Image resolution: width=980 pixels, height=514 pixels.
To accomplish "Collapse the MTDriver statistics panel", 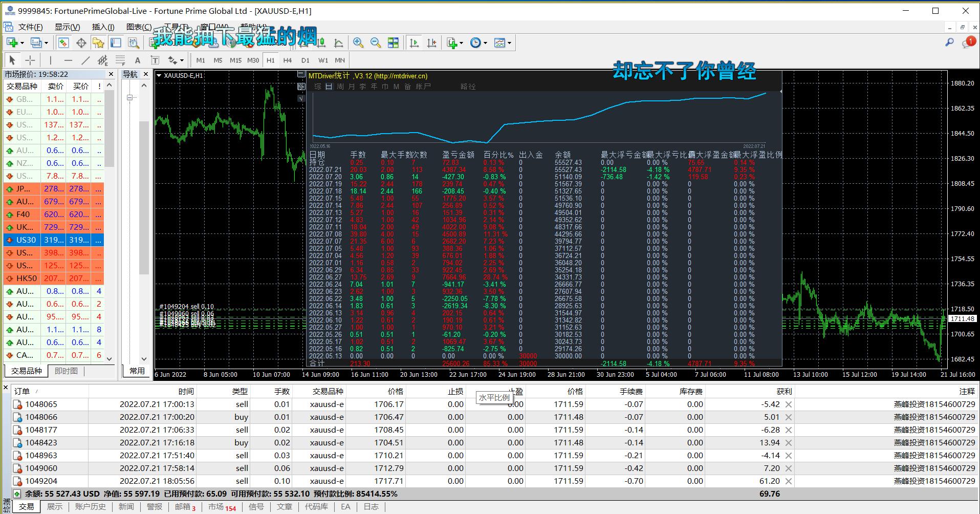I will (301, 75).
